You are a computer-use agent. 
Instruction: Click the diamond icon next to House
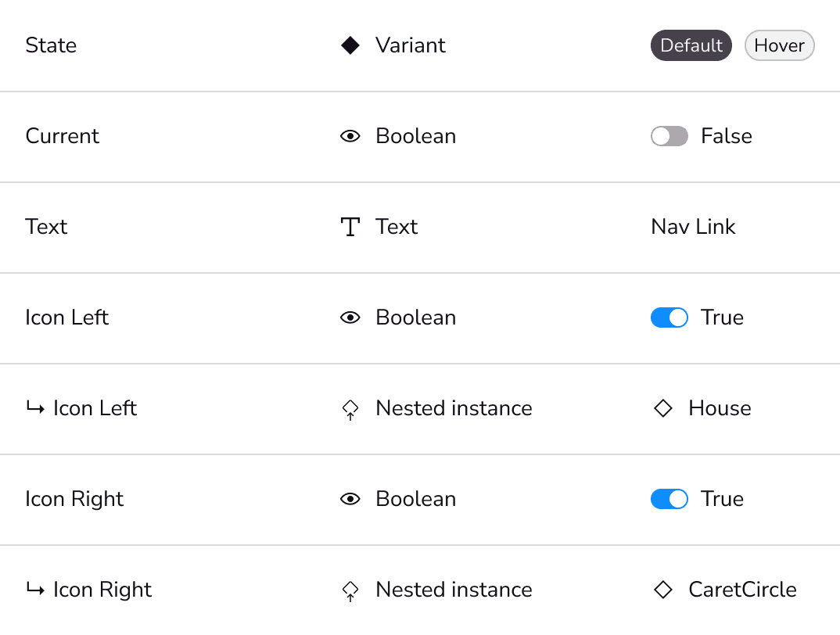tap(663, 408)
